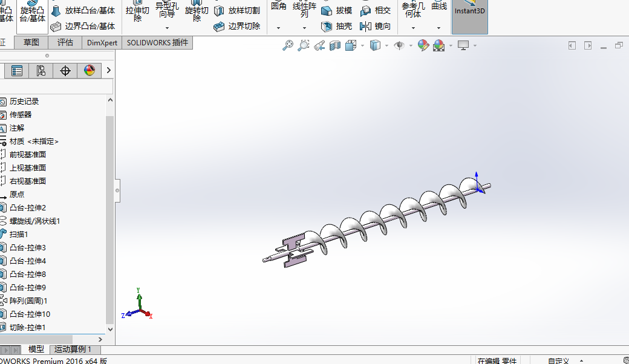Select the 前视基准面 plane

click(x=28, y=154)
